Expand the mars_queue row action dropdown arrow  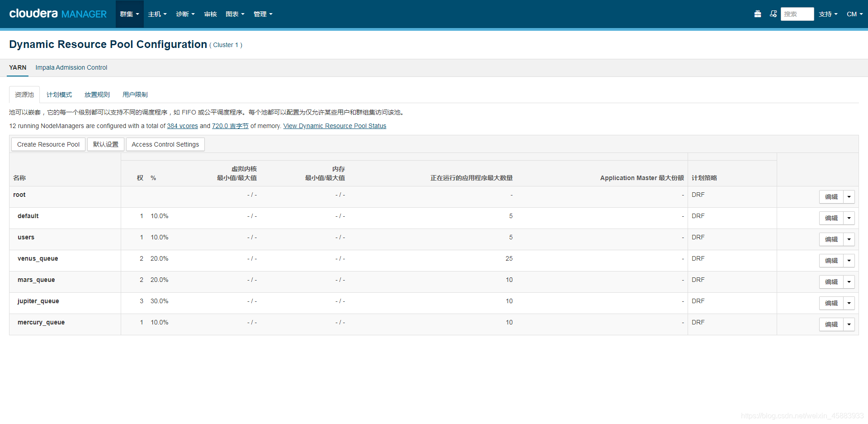click(849, 282)
